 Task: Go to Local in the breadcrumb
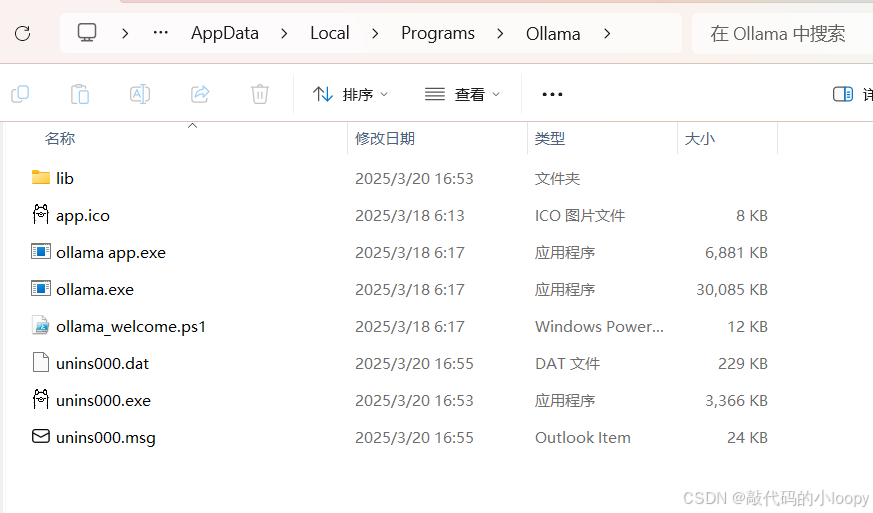(330, 33)
